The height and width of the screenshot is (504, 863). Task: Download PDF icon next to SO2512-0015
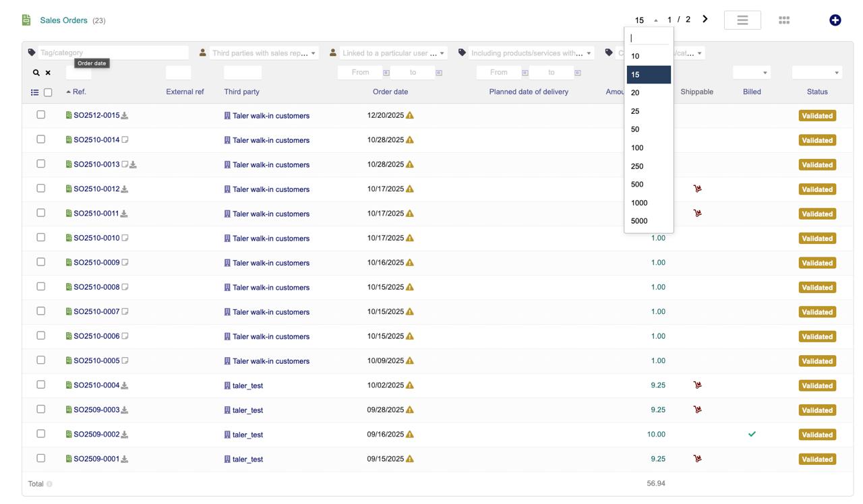125,116
